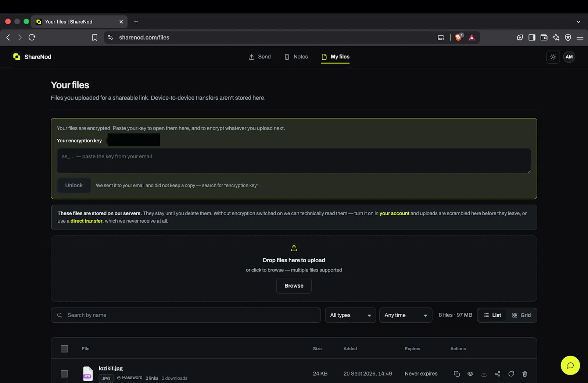Click the Search by name field
Image resolution: width=588 pixels, height=383 pixels.
tap(186, 315)
